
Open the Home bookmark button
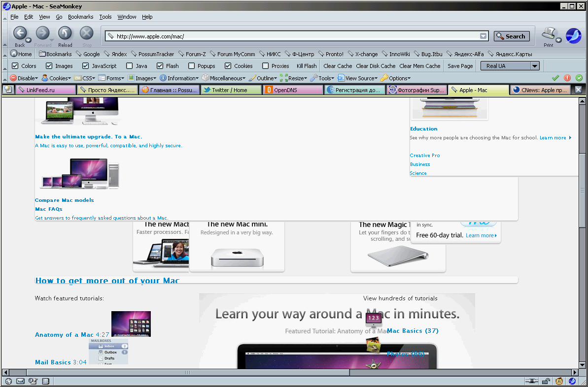(x=21, y=54)
